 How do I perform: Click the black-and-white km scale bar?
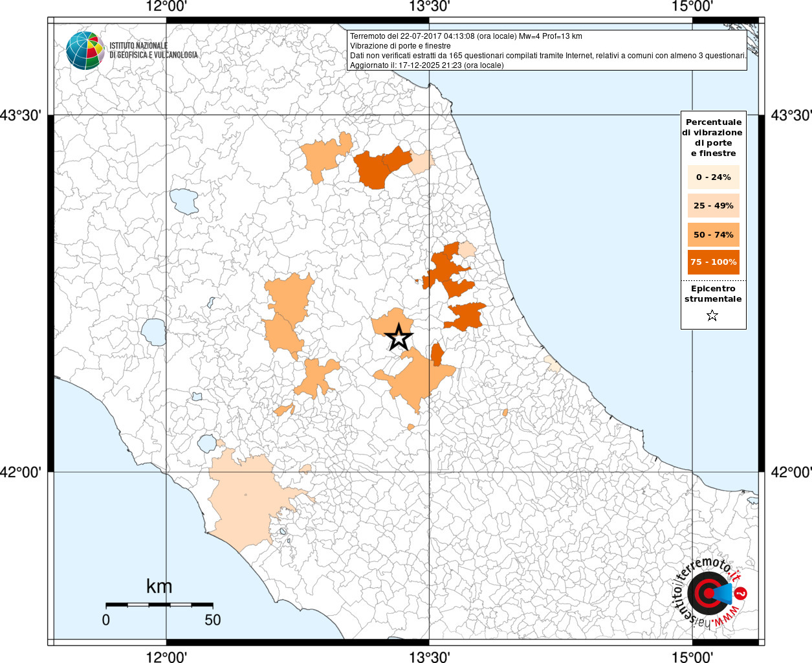coord(159,605)
